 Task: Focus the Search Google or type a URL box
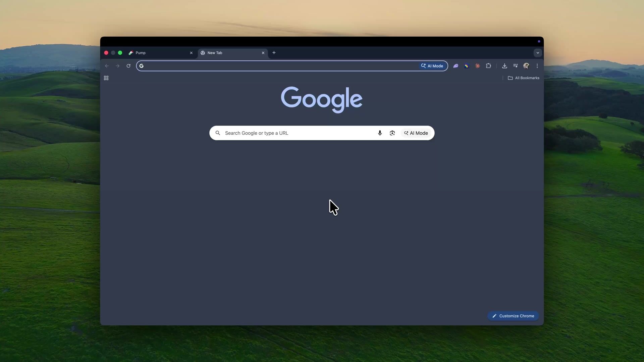(x=322, y=133)
